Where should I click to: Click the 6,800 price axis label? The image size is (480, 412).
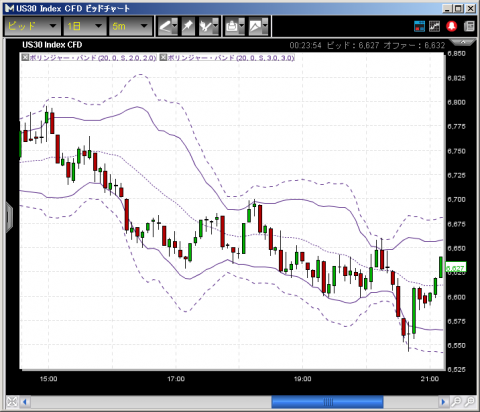456,102
